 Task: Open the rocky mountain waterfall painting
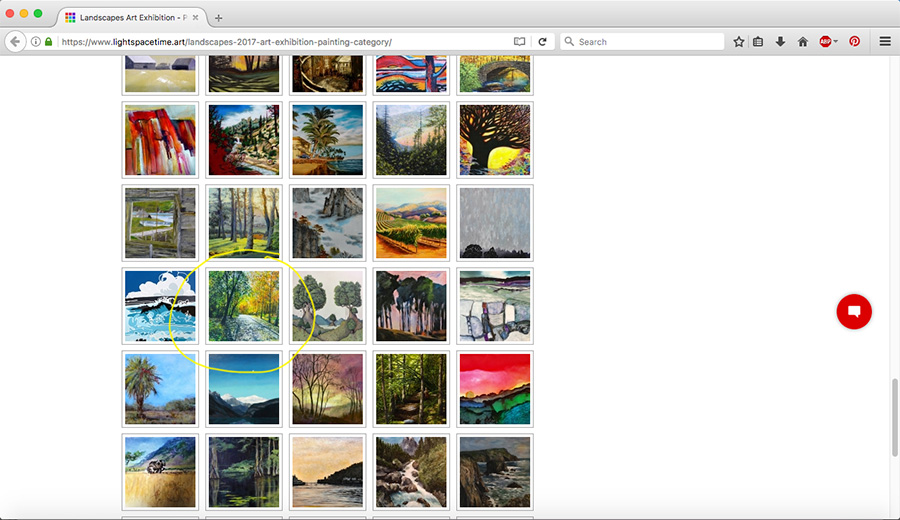[x=411, y=472]
